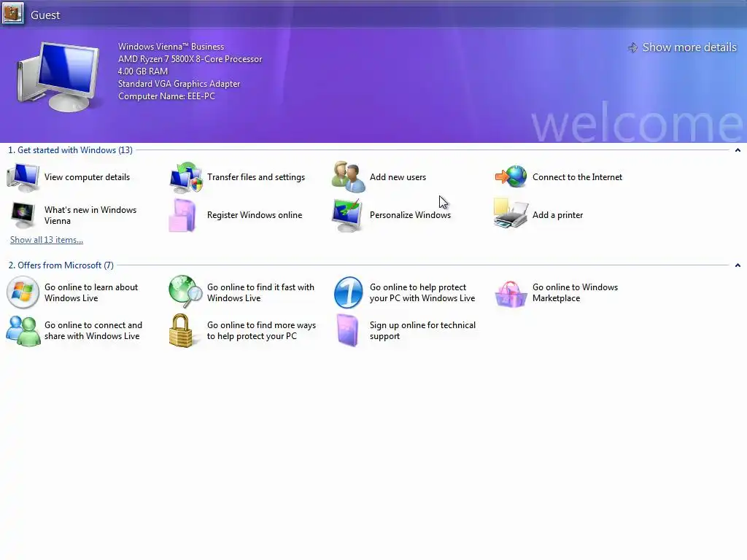Click the gold padlock icon

tap(181, 330)
